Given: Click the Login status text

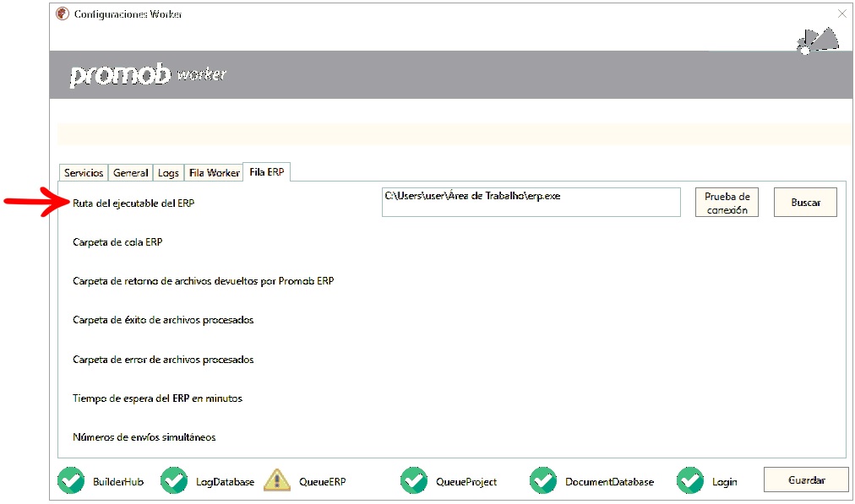Looking at the screenshot, I should click(x=725, y=482).
